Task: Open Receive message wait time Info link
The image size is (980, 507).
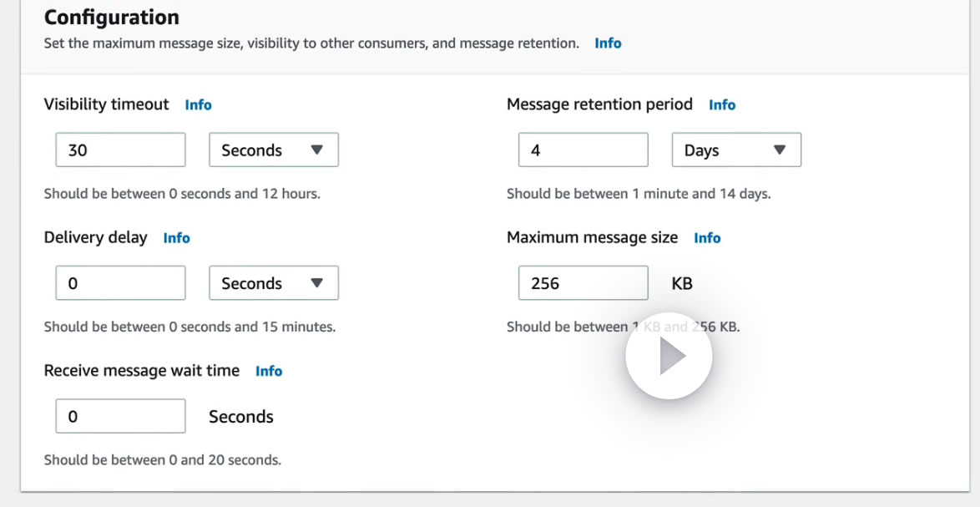Action: pos(268,371)
